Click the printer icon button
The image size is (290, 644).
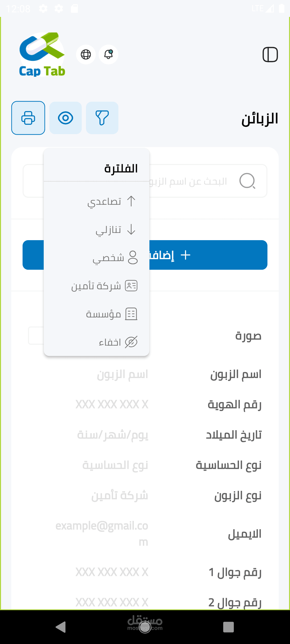[x=28, y=118]
